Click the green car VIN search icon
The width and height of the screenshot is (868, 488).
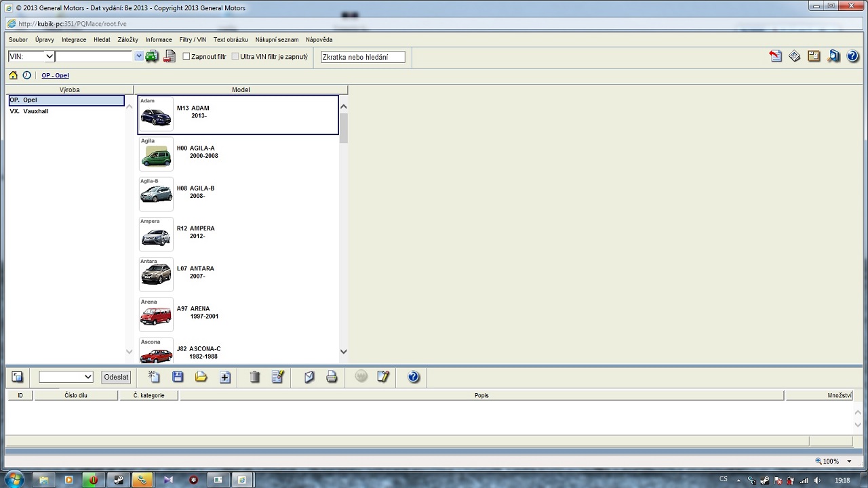[x=152, y=57]
